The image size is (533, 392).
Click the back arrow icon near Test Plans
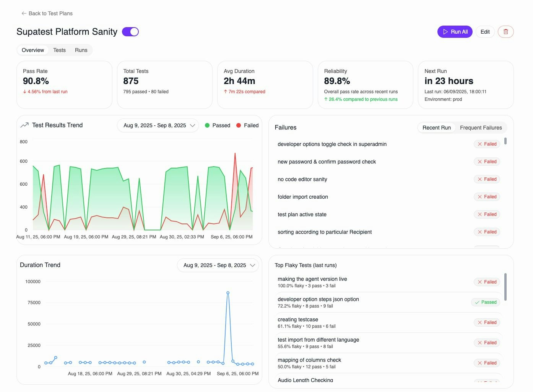pos(24,13)
